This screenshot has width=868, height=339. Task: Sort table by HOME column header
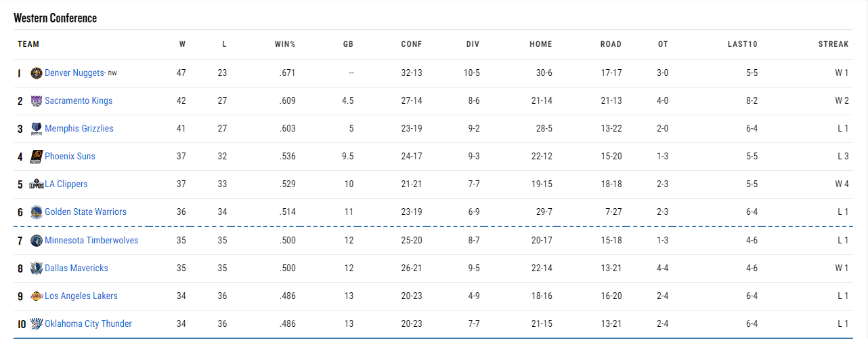[x=541, y=44]
